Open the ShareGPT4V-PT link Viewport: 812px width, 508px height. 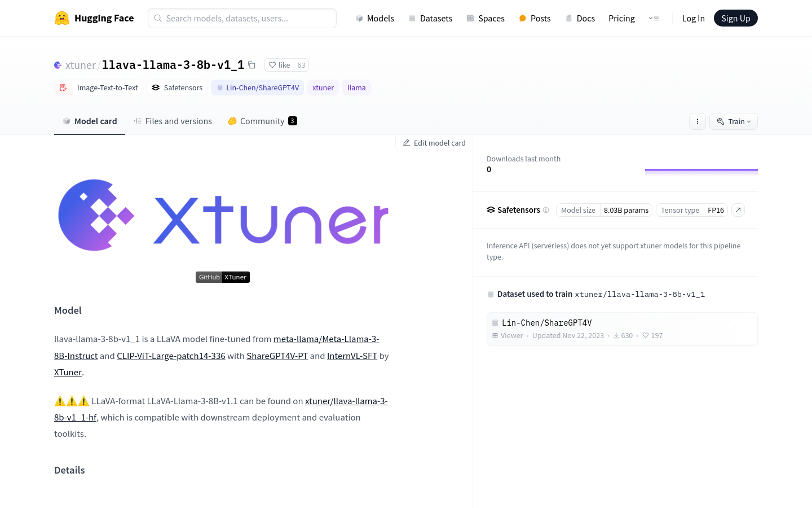coord(277,356)
